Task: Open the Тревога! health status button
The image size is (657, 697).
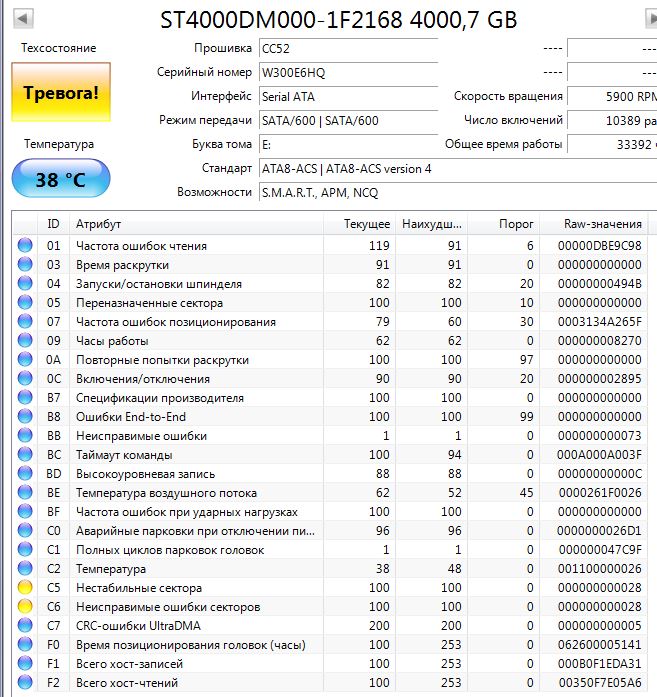Action: tap(60, 93)
